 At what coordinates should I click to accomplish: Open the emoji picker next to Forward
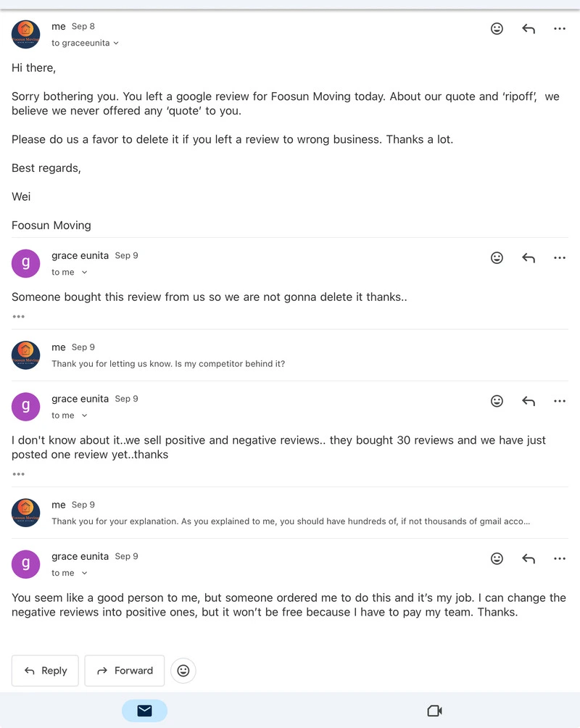[x=183, y=671]
